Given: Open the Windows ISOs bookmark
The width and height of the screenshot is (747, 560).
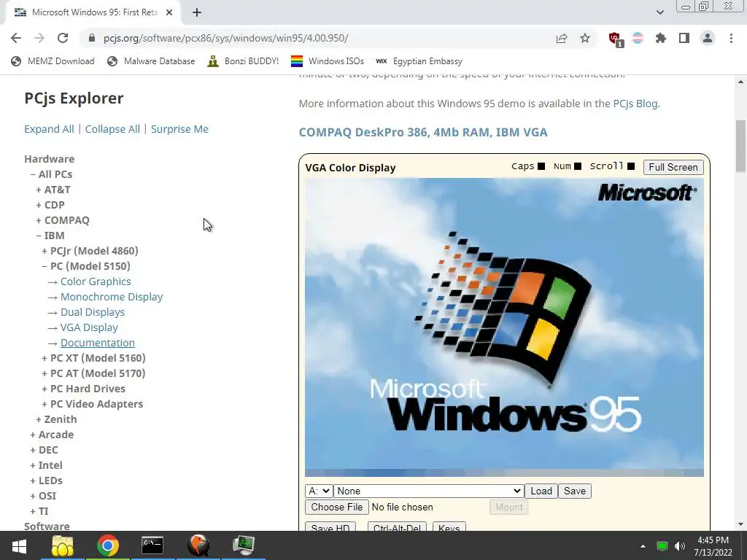Looking at the screenshot, I should (x=328, y=61).
